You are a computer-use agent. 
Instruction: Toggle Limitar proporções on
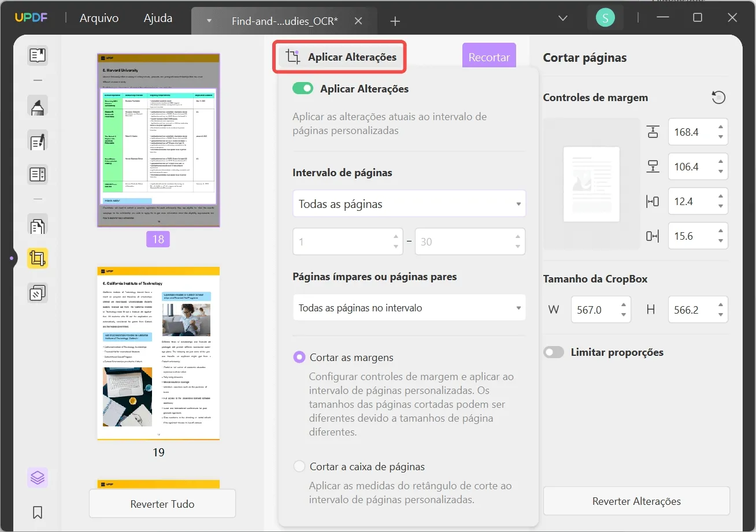coord(553,352)
